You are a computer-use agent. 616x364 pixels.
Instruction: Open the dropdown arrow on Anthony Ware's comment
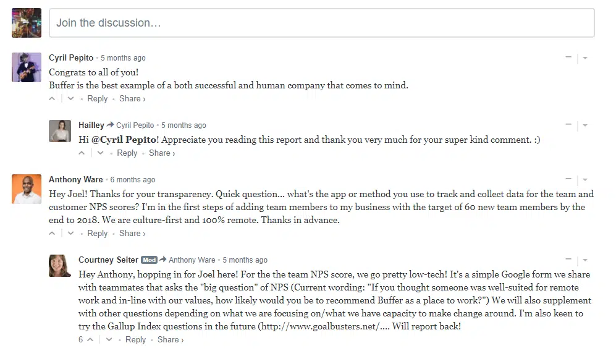(584, 179)
